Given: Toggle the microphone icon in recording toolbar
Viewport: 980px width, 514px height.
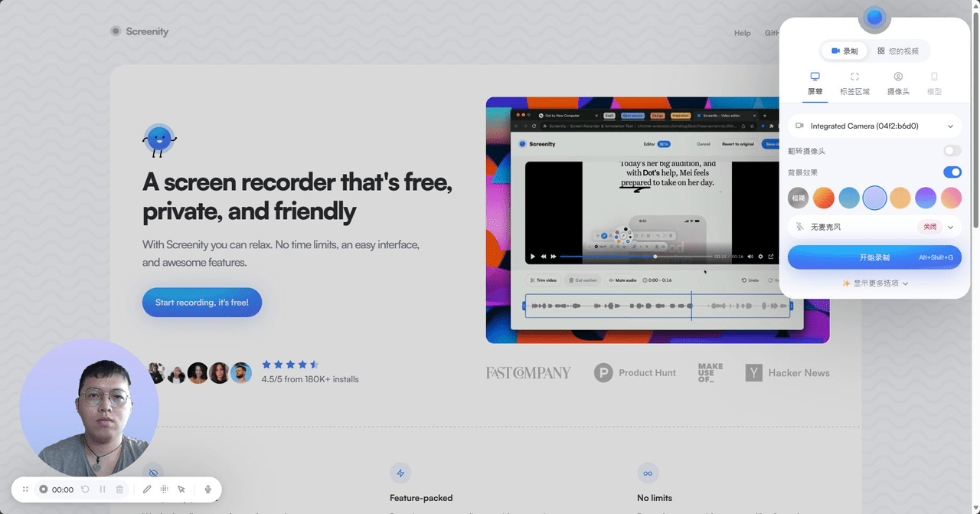Looking at the screenshot, I should pos(207,489).
